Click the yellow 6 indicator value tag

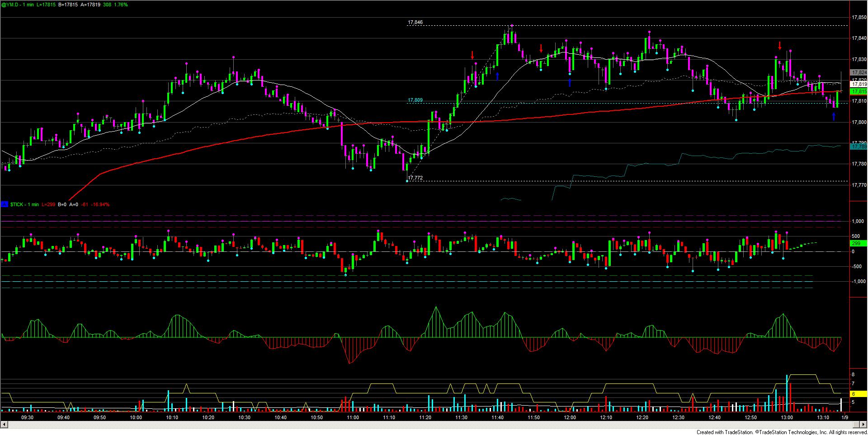click(853, 394)
